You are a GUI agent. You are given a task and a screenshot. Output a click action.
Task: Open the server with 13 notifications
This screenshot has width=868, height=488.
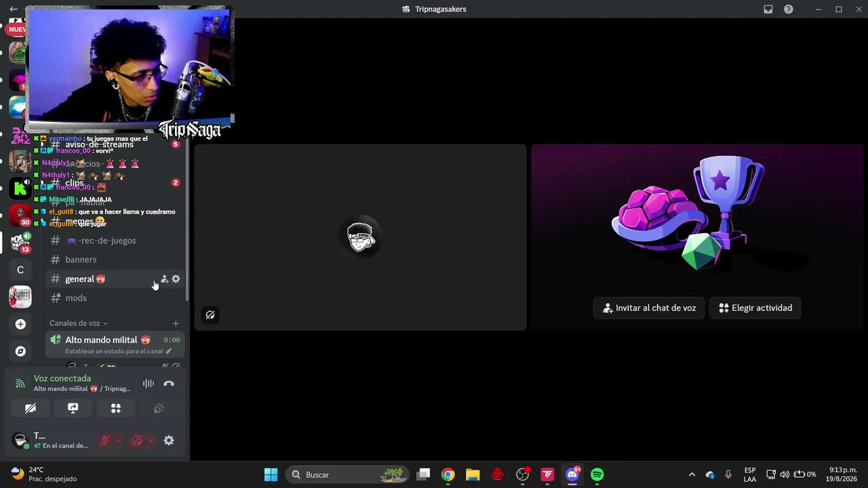(20, 243)
